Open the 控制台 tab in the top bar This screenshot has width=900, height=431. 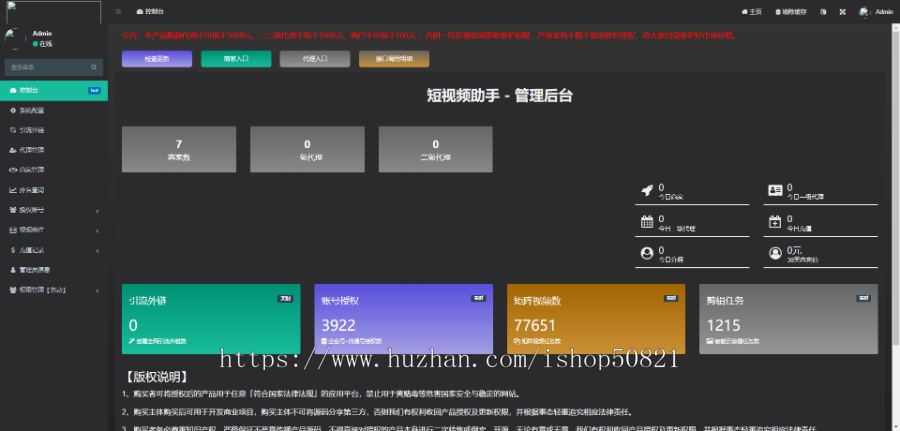coord(150,11)
